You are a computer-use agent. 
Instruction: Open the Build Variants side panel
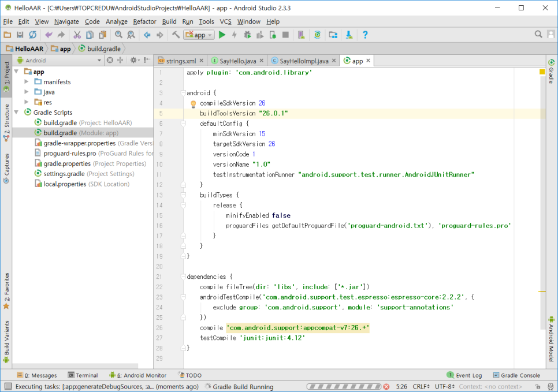point(6,342)
